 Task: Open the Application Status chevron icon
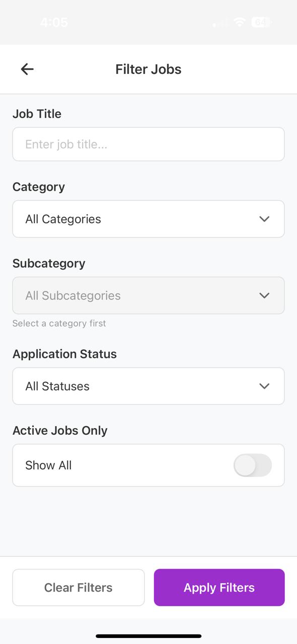coord(264,386)
